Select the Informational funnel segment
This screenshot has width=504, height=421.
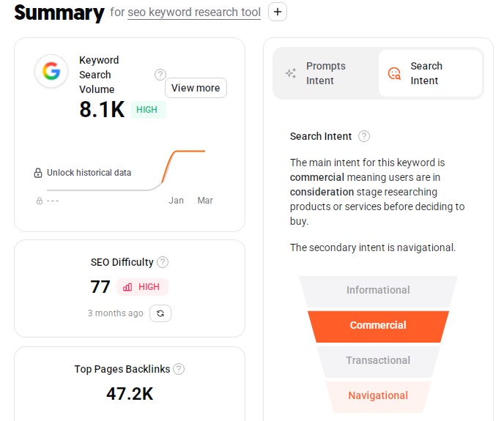378,291
